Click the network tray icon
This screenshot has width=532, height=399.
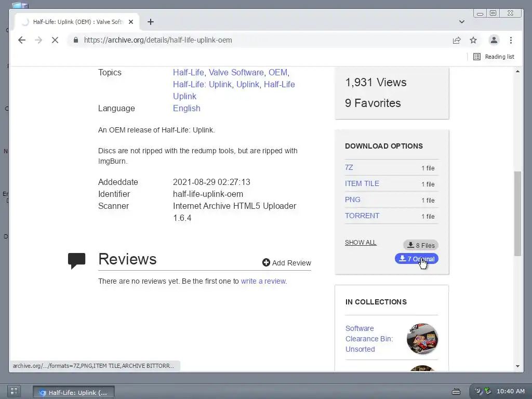click(487, 391)
